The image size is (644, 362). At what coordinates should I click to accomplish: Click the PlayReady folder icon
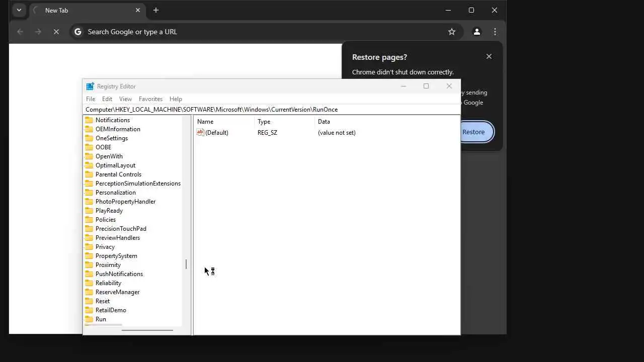click(89, 211)
